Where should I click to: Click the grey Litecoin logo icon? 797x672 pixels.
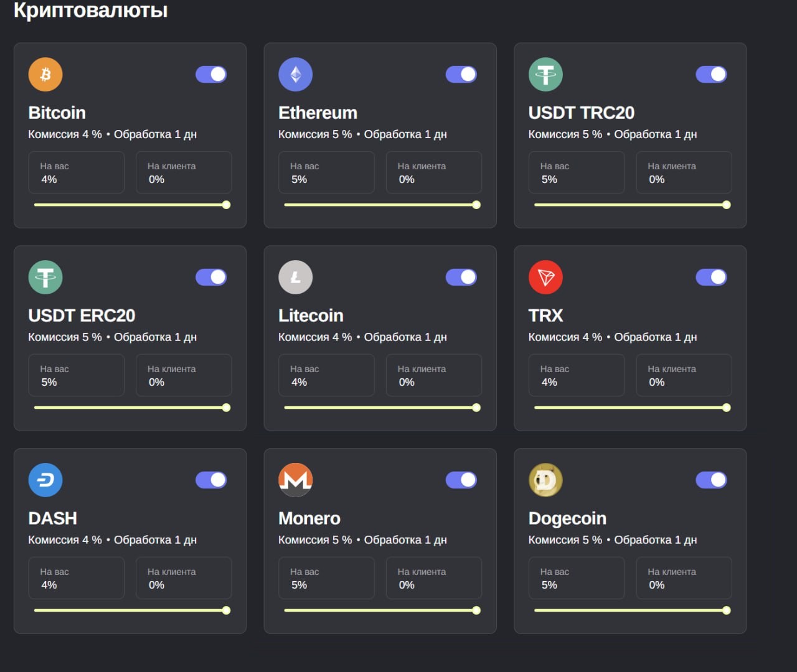coord(295,278)
